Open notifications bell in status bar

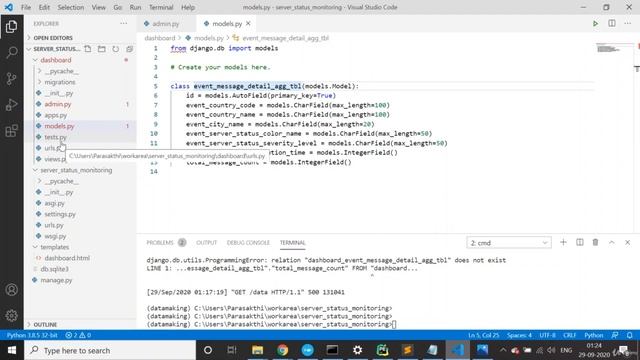click(x=630, y=335)
